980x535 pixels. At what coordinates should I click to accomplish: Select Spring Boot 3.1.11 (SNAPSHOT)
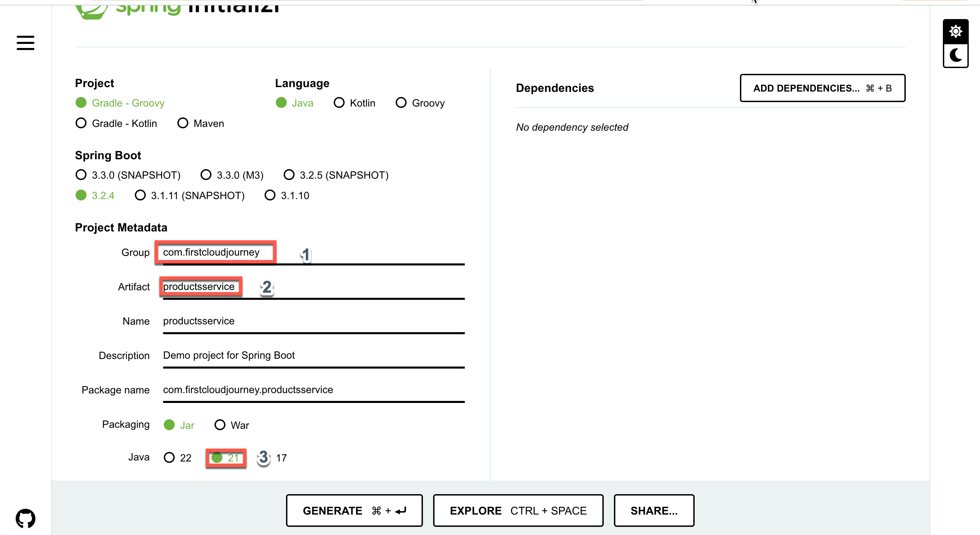pyautogui.click(x=189, y=195)
